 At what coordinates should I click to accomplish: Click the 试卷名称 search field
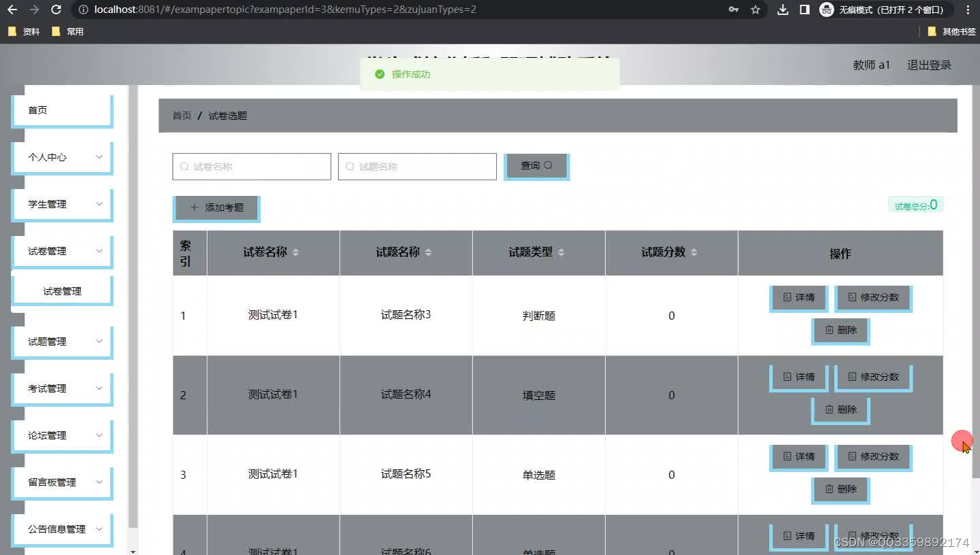coord(252,167)
